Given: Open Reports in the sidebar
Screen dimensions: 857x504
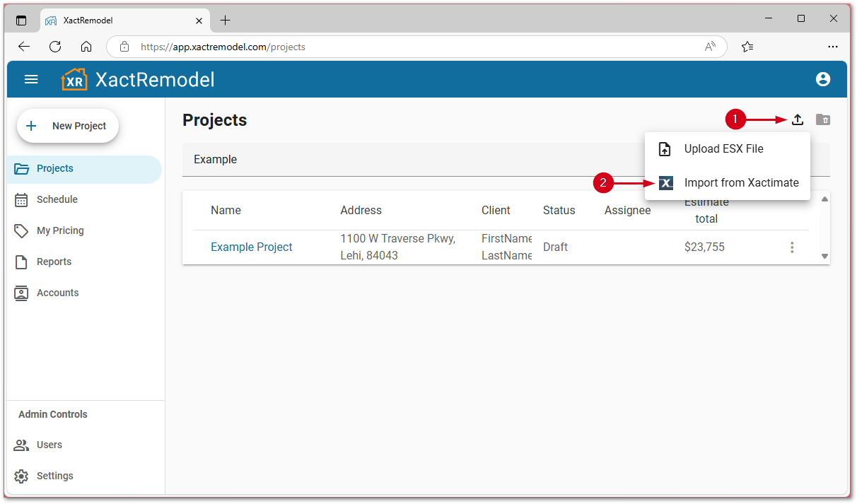Looking at the screenshot, I should (84, 262).
